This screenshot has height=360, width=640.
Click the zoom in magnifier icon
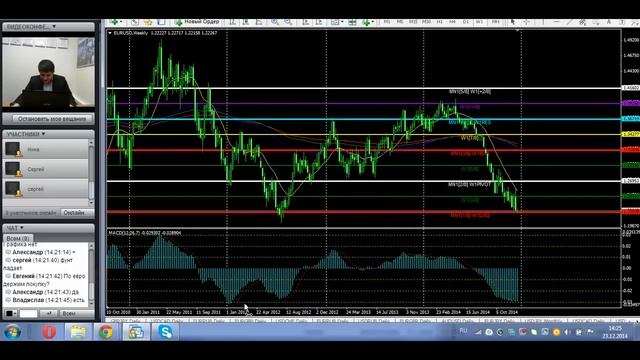275,22
